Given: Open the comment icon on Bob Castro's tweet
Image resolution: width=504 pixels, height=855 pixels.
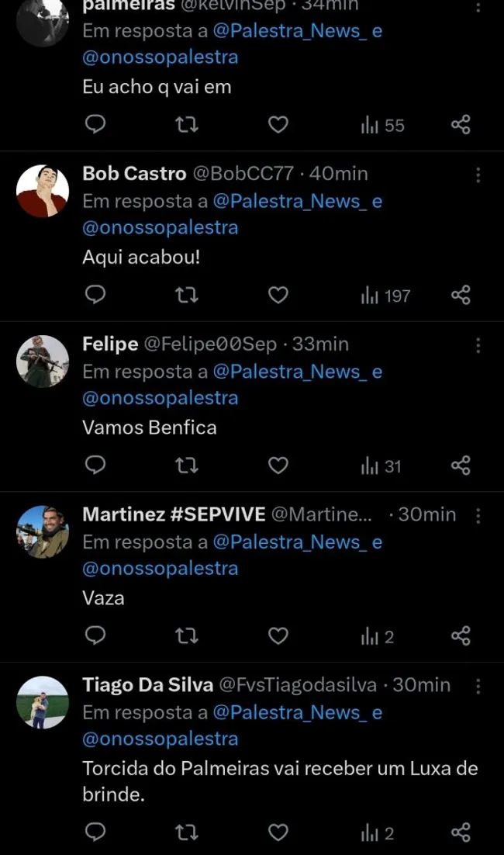Looking at the screenshot, I should [x=95, y=295].
